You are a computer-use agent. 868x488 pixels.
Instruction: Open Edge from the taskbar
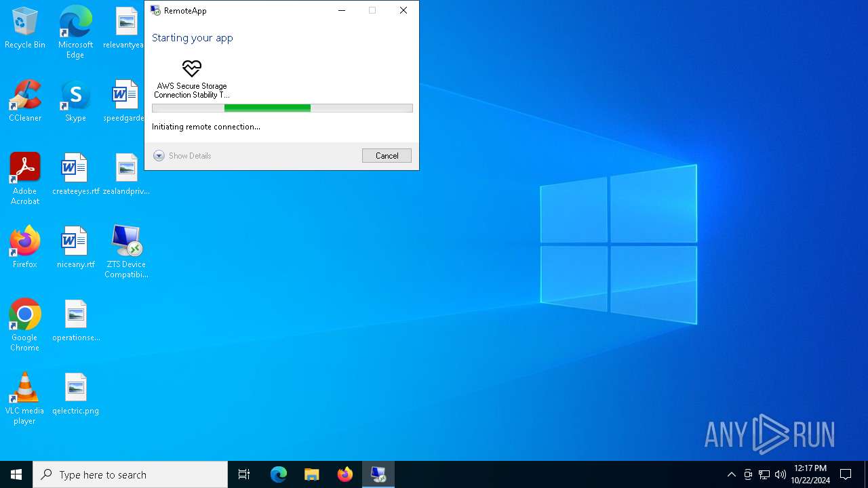(x=279, y=474)
